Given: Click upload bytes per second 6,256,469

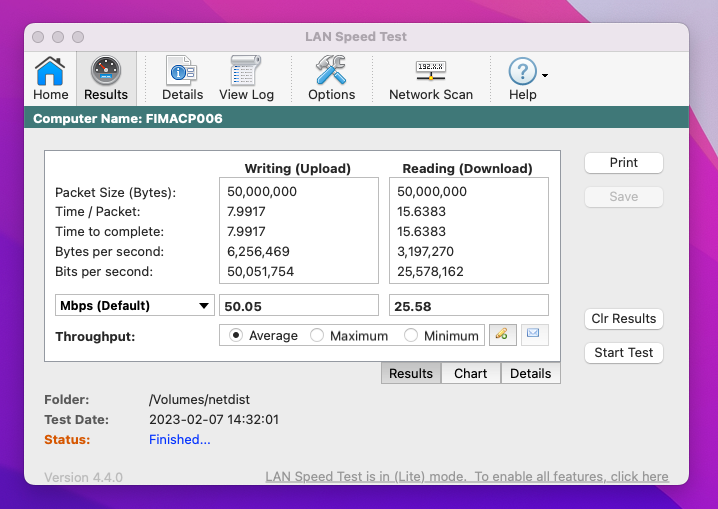Looking at the screenshot, I should (258, 251).
